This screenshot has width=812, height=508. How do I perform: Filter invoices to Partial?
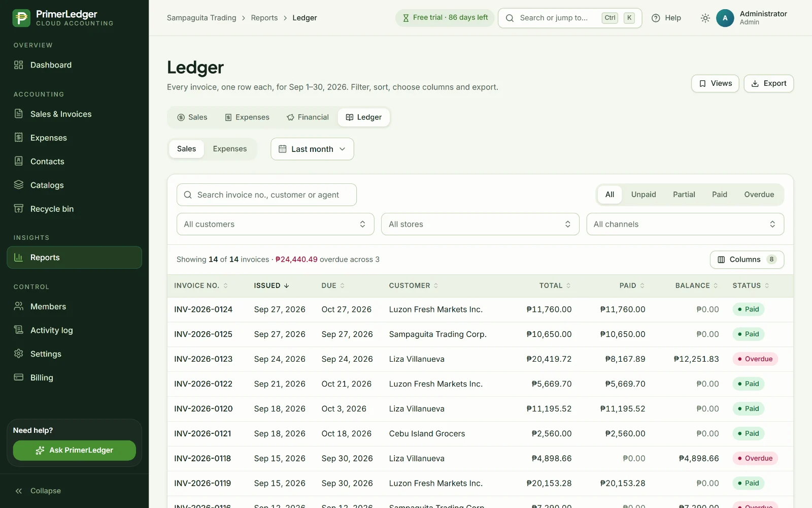point(684,195)
